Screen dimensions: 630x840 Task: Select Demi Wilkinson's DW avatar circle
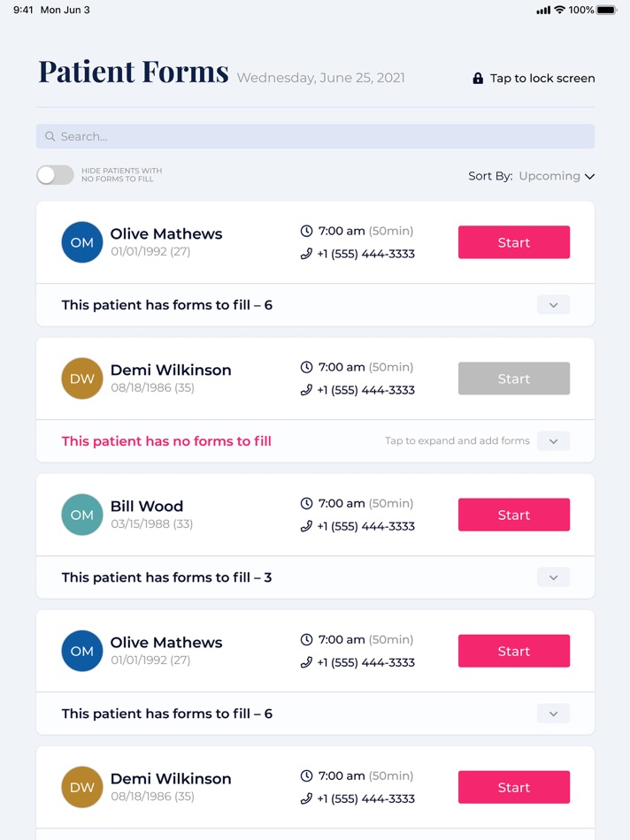81,378
